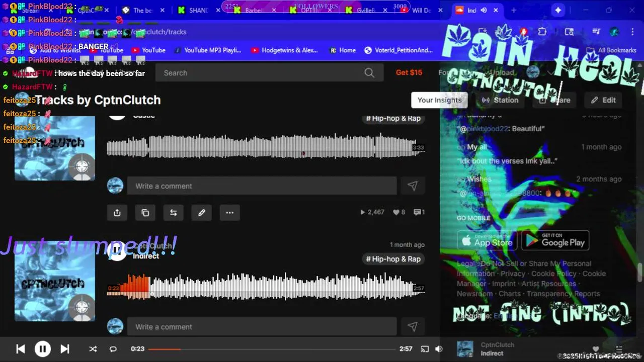Open the Hodgetwins & Alex... bookmark
This screenshot has height=362, width=644.
pyautogui.click(x=284, y=50)
